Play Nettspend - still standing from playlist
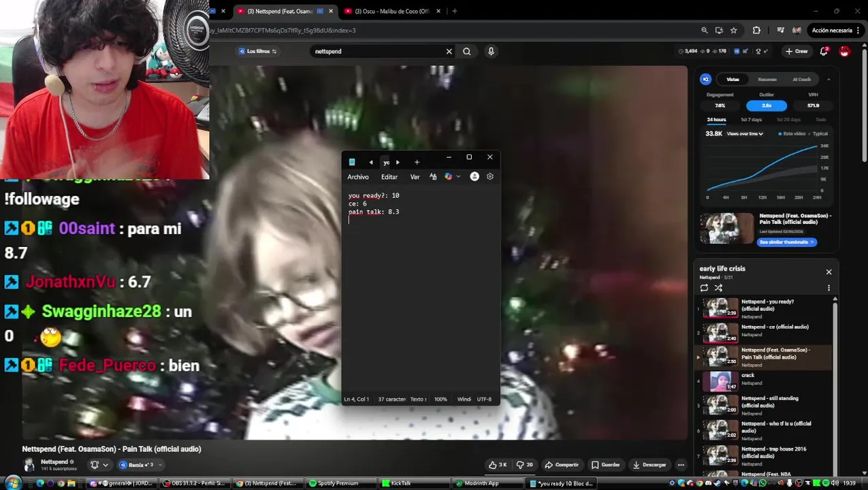The image size is (868, 490). point(763,405)
